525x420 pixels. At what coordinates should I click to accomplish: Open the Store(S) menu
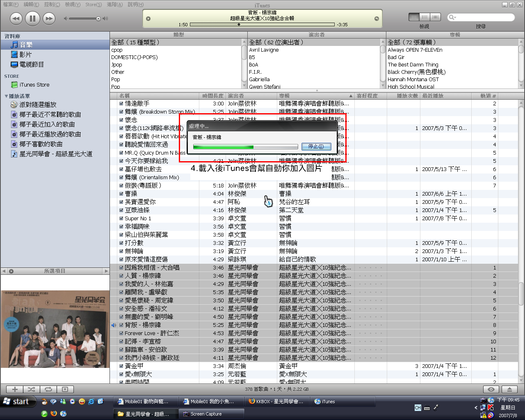tap(94, 5)
